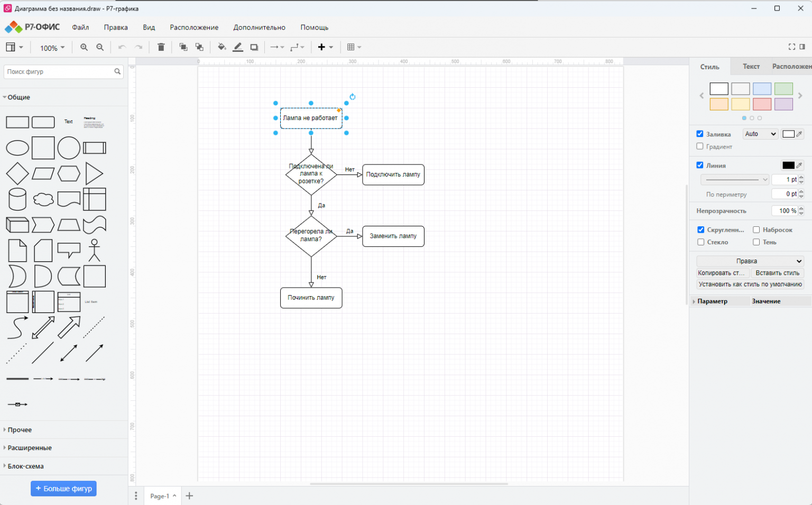This screenshot has height=505, width=812.
Task: Open the page options three-dots menu
Action: (x=136, y=496)
